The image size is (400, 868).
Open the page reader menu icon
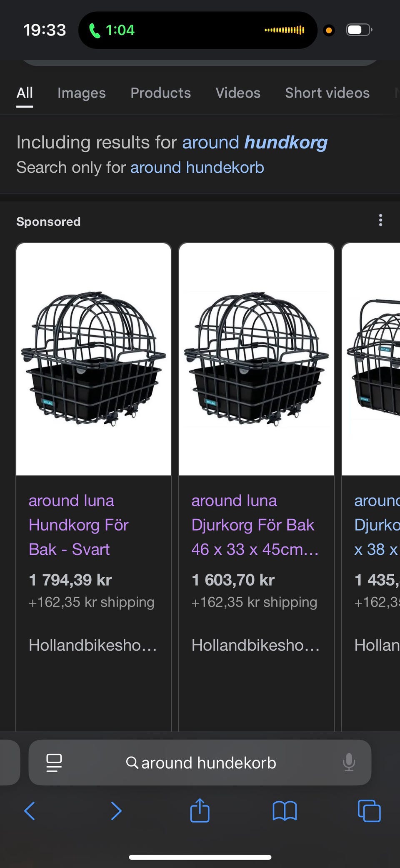point(54,762)
